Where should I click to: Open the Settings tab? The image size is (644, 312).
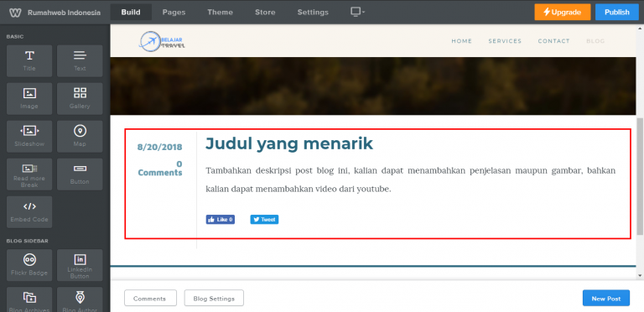coord(313,13)
